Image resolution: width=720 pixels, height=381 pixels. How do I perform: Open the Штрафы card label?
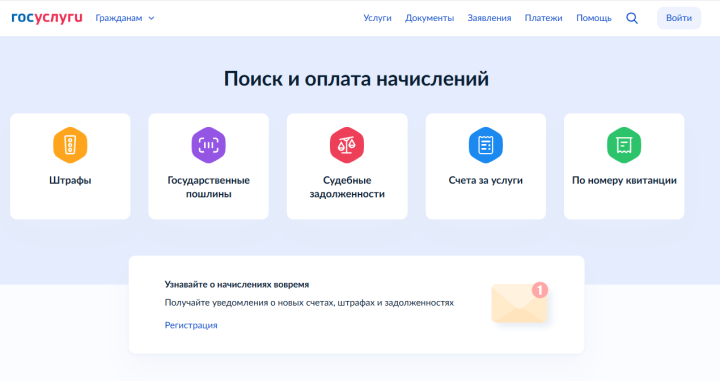(70, 180)
